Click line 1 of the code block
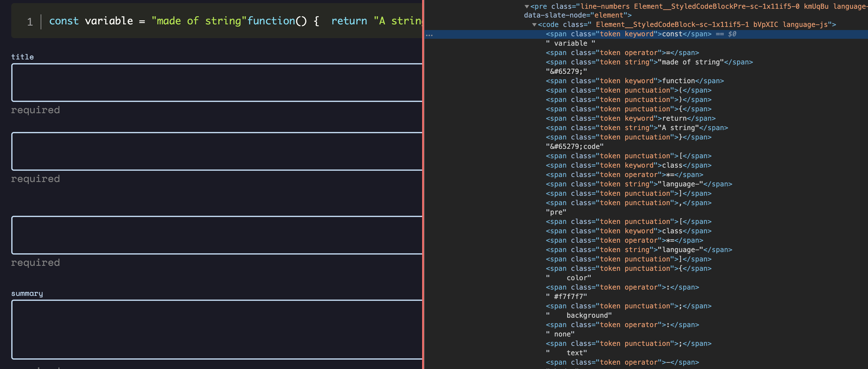 tap(216, 21)
